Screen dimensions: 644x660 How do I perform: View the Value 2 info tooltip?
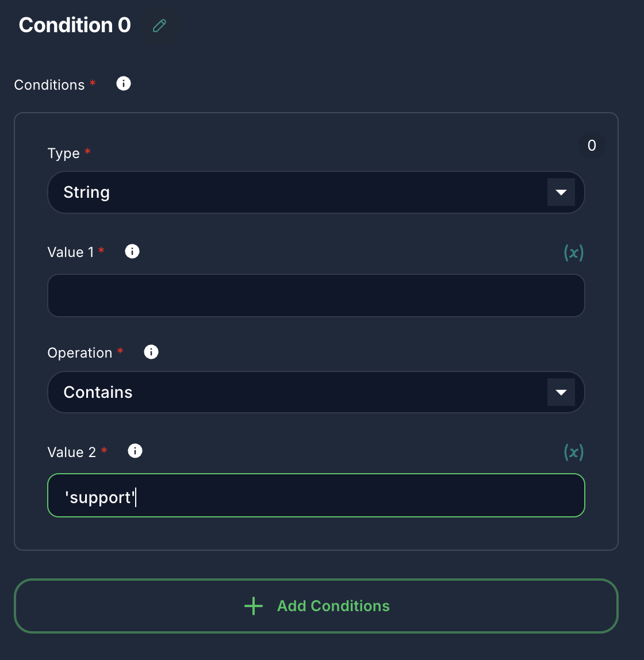coord(135,451)
